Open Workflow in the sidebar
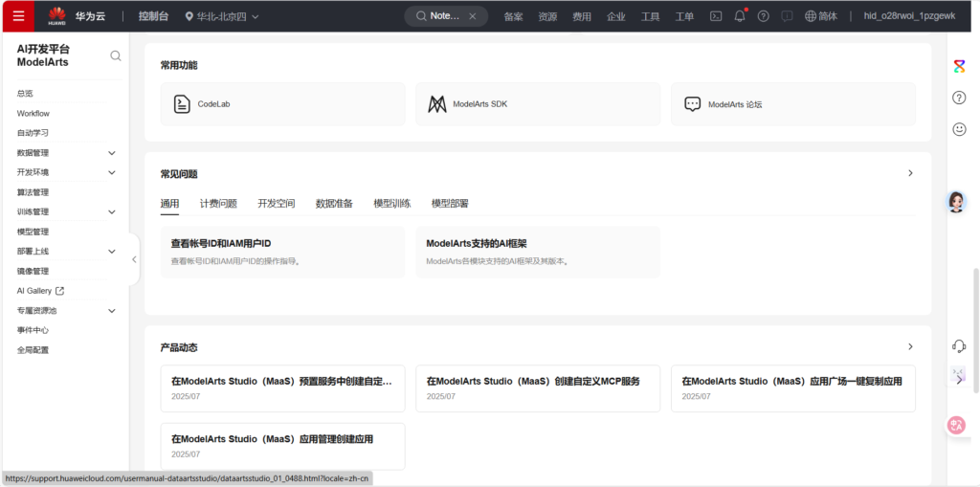The height and width of the screenshot is (487, 980). point(33,114)
